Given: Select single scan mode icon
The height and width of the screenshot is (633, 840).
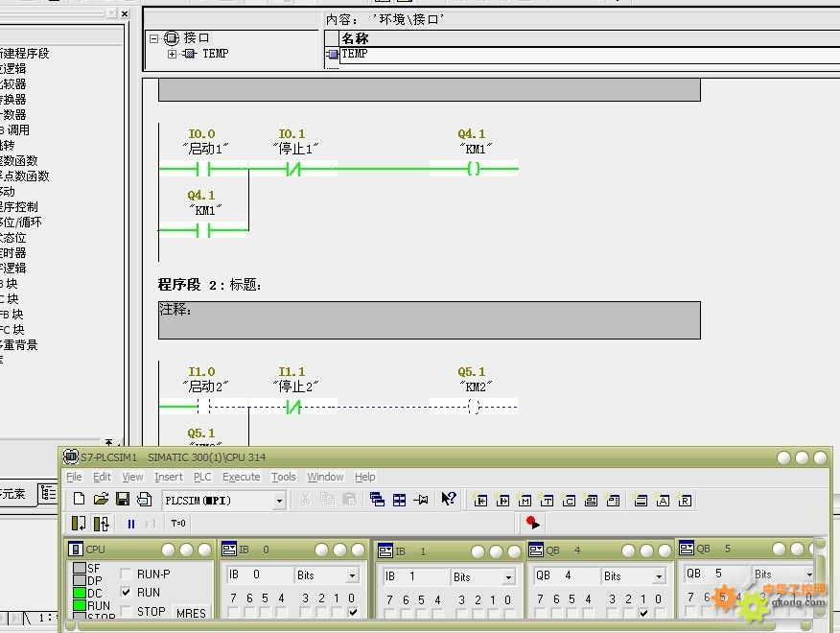Looking at the screenshot, I should pyautogui.click(x=79, y=523).
